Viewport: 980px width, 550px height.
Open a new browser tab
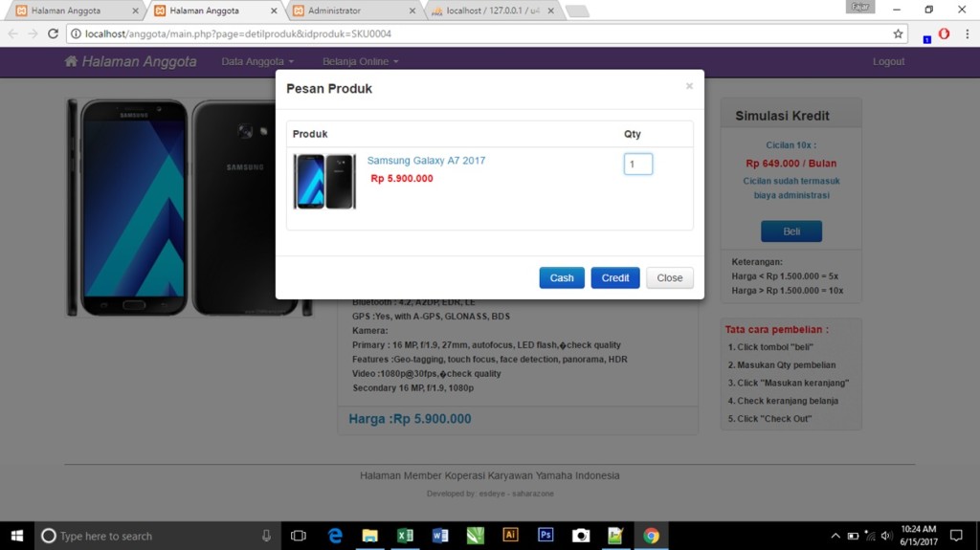[x=577, y=11]
